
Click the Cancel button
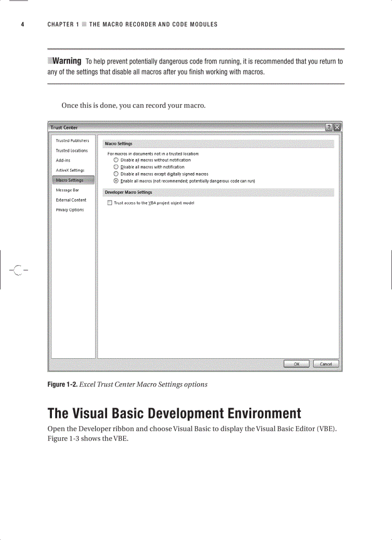[x=326, y=364]
